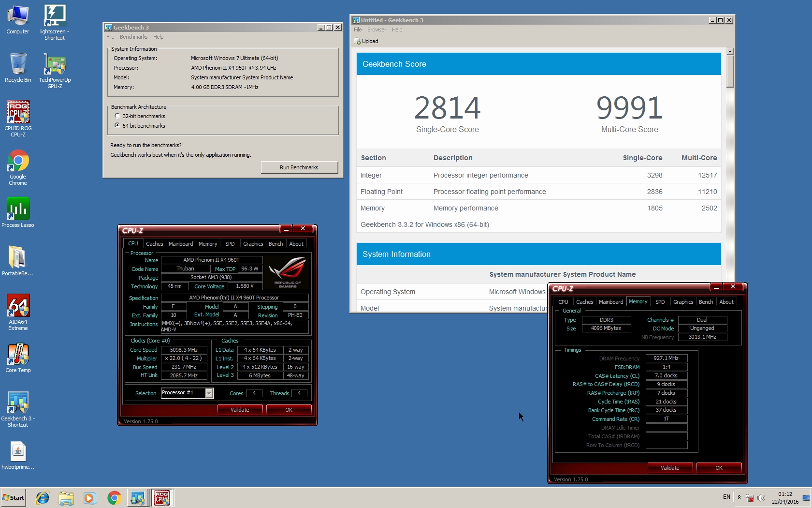Click the Floating Point results row
This screenshot has height=508, width=812.
pyautogui.click(x=539, y=192)
